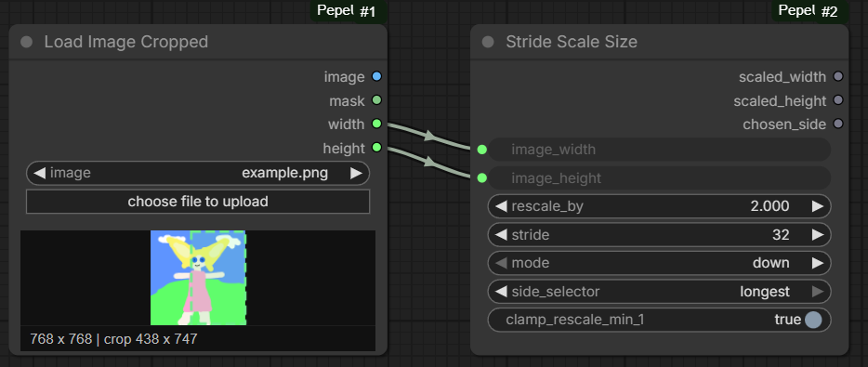Click the choose file to upload button

tap(198, 202)
